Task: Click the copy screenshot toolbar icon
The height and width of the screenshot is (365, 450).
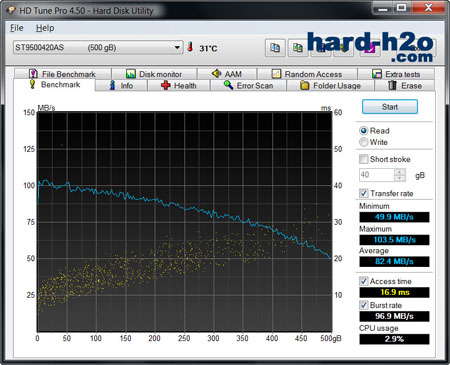Action: coord(298,48)
